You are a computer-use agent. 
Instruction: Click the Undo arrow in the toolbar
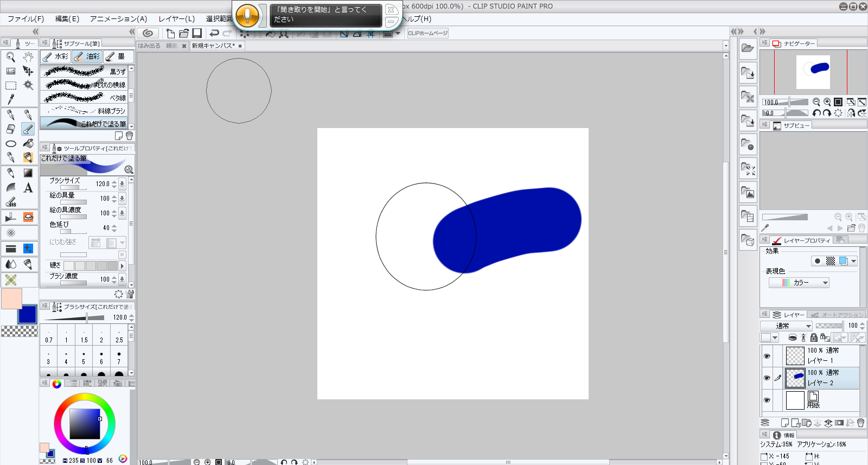(x=214, y=34)
